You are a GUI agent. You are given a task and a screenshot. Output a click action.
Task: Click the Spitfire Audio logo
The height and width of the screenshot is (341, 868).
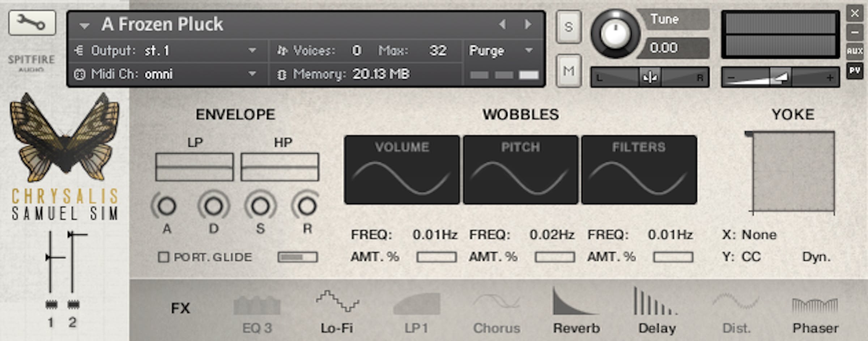point(31,63)
